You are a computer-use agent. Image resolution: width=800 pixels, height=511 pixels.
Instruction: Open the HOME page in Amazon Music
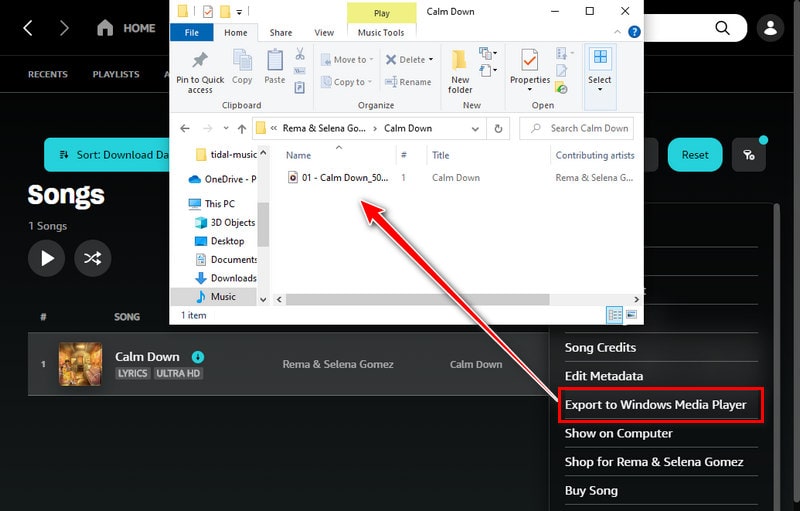coord(126,28)
